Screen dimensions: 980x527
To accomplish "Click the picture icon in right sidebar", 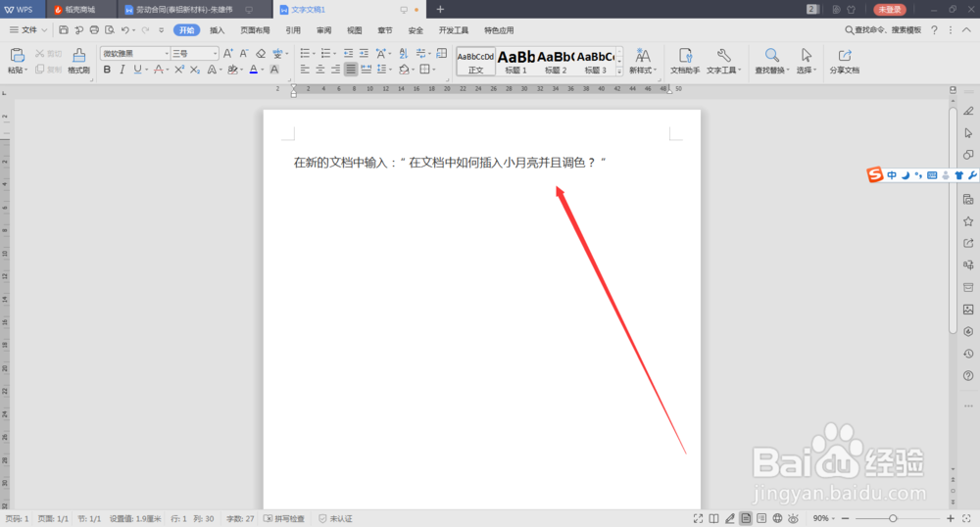I will point(968,310).
